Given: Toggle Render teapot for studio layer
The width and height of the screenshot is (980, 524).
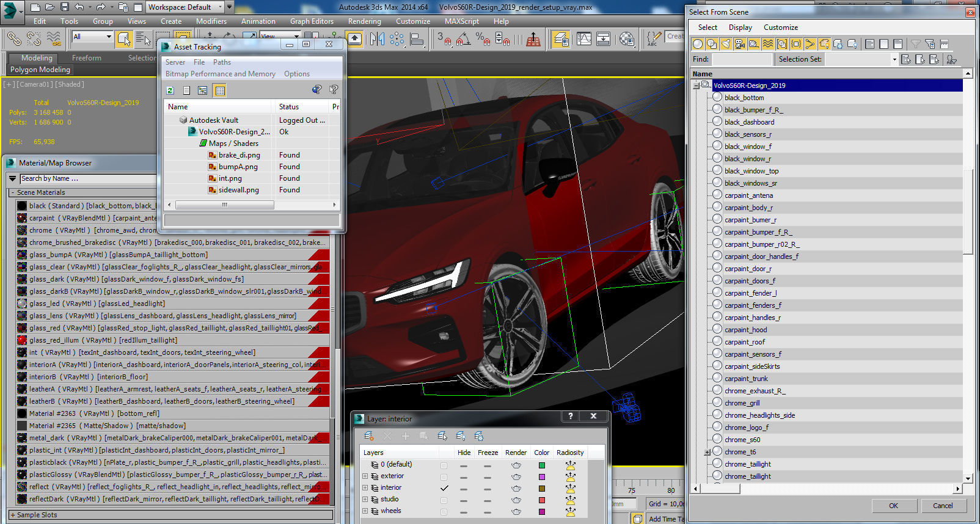Looking at the screenshot, I should 516,500.
